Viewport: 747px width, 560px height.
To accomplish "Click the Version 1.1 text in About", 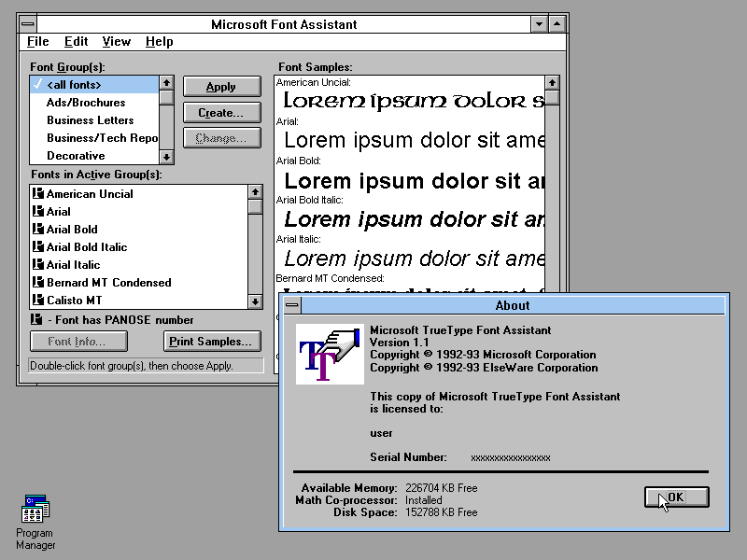I will coord(400,343).
